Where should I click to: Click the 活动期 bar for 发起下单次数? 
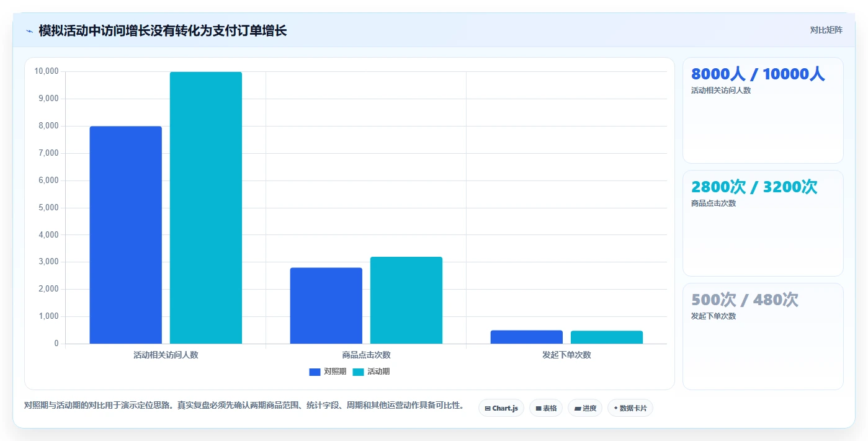[x=607, y=337]
